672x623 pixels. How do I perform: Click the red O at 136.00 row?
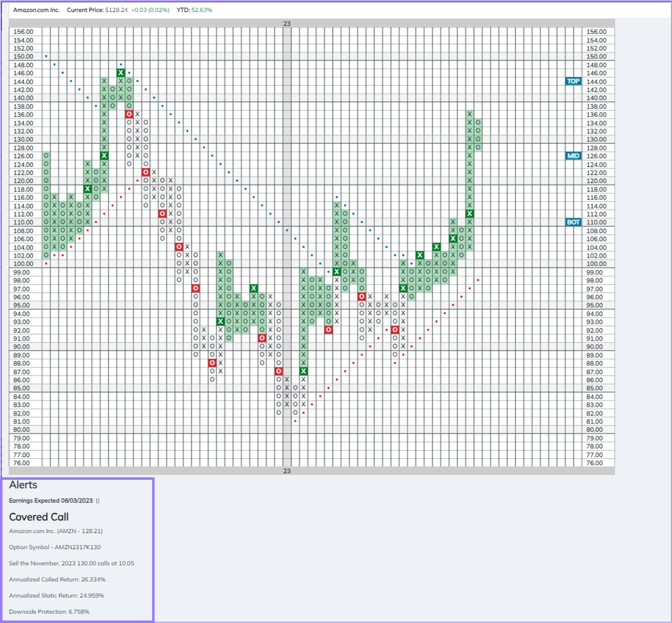(129, 114)
